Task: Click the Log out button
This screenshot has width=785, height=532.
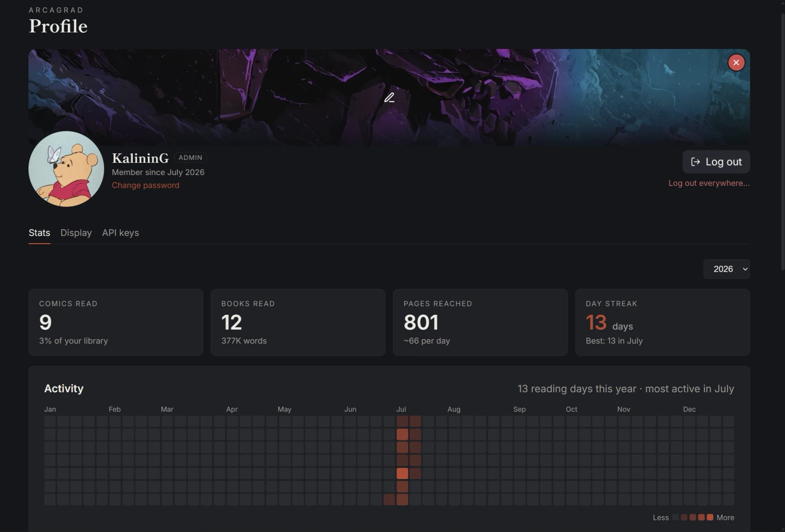Action: pyautogui.click(x=716, y=162)
